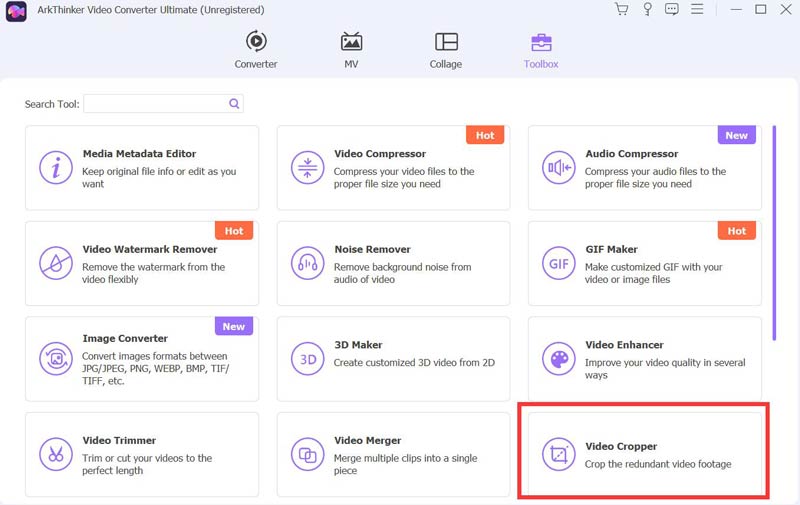Click the Video Enhancer palette icon
Viewport: 800px width, 505px height.
pyautogui.click(x=558, y=359)
